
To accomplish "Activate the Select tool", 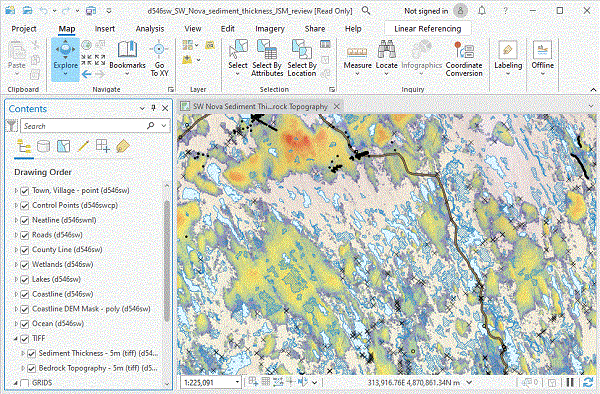I will 238,57.
